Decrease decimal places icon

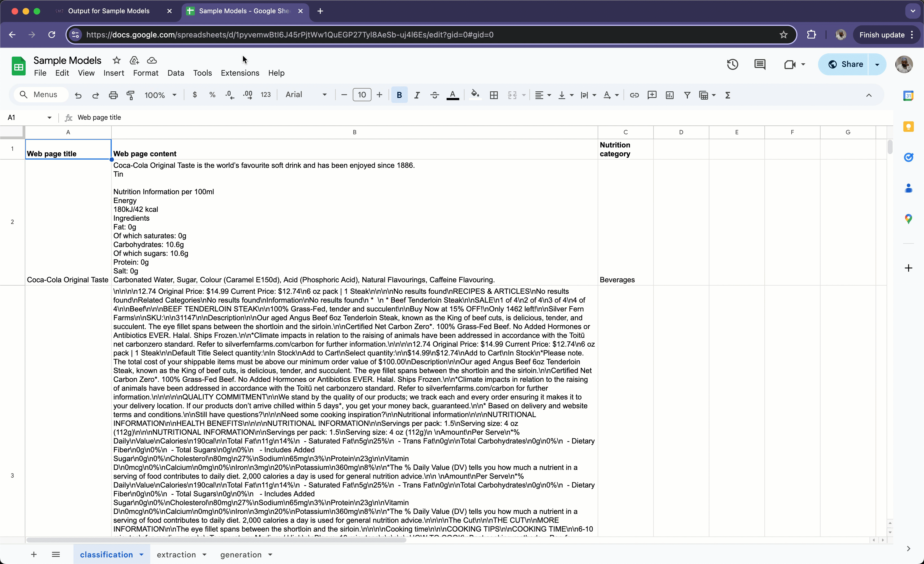pos(230,95)
